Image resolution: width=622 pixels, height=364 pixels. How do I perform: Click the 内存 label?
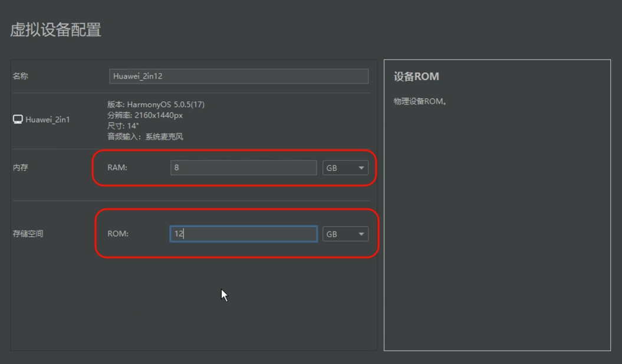click(20, 167)
